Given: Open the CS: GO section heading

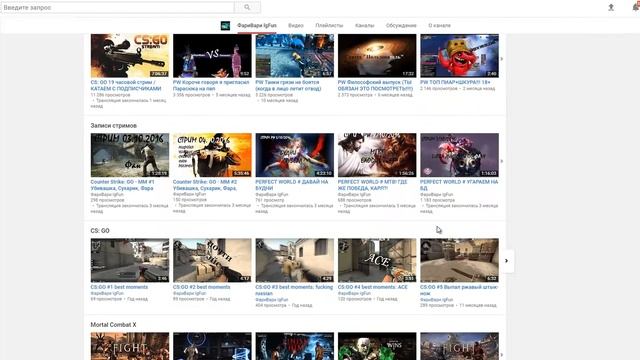Looking at the screenshot, I should click(x=100, y=231).
